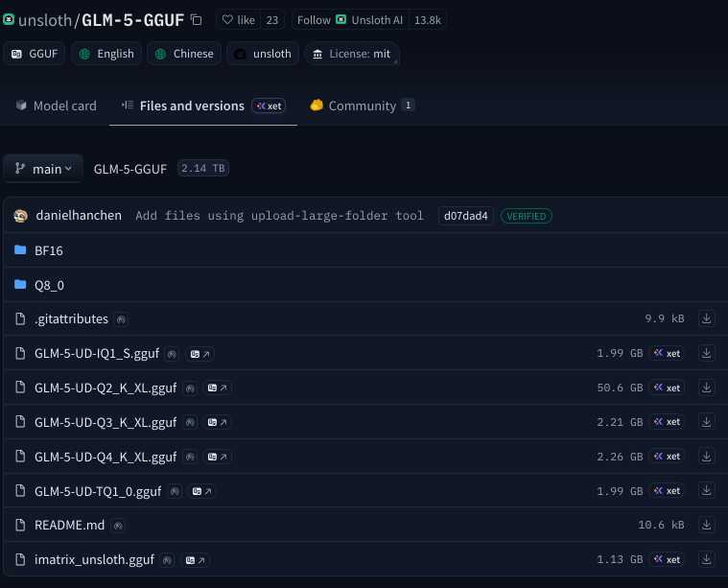Click the security scan icon beside README.md
The height and width of the screenshot is (588, 728).
pos(118,526)
